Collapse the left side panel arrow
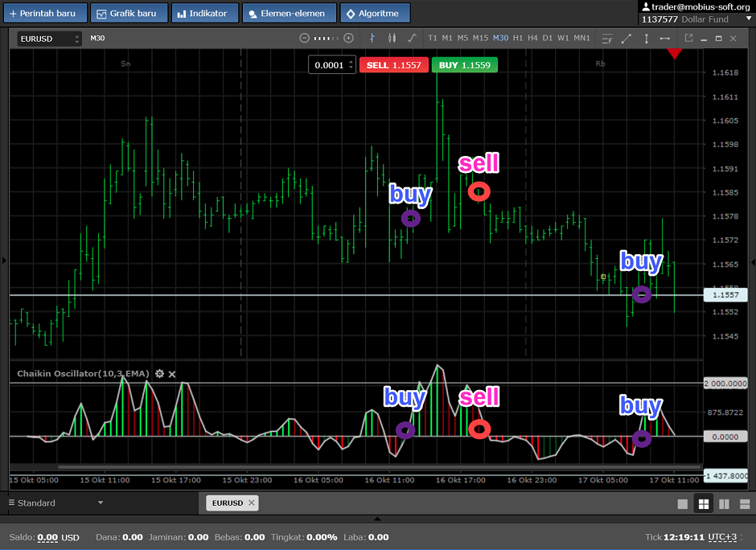Image resolution: width=756 pixels, height=550 pixels. tap(4, 261)
